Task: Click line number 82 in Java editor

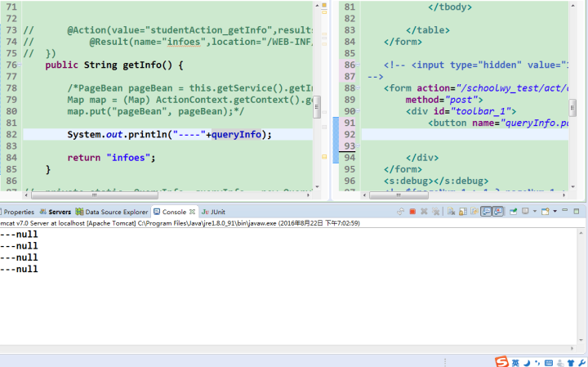Action: (x=11, y=134)
